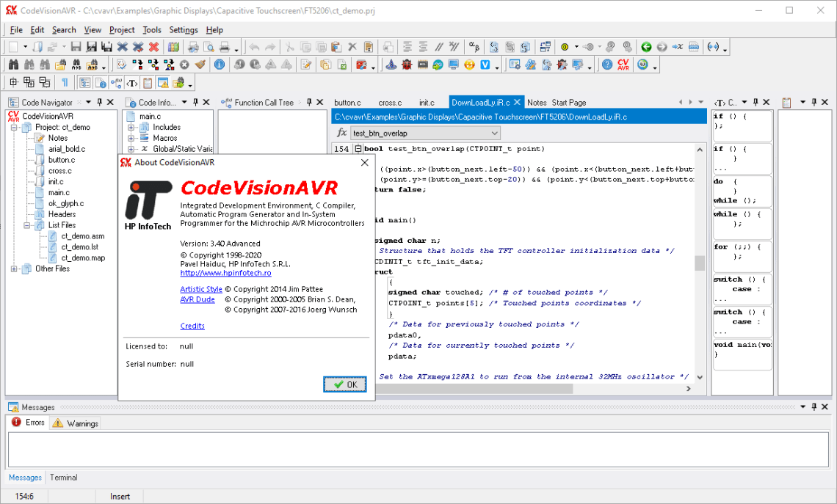Unpin the Messages panel
Viewport: 837px width, 504px height.
815,407
